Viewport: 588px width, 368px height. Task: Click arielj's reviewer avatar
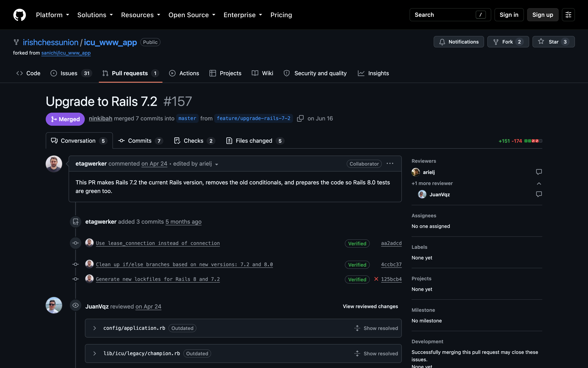pos(416,172)
